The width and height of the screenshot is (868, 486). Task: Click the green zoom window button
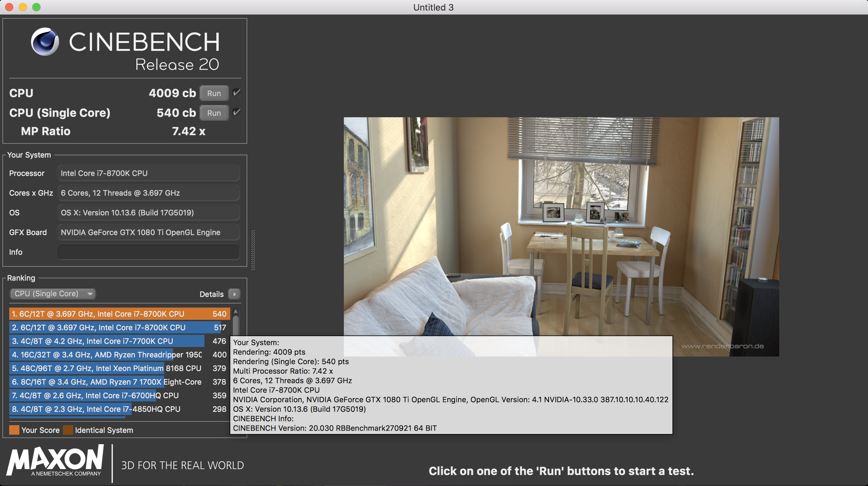[36, 7]
